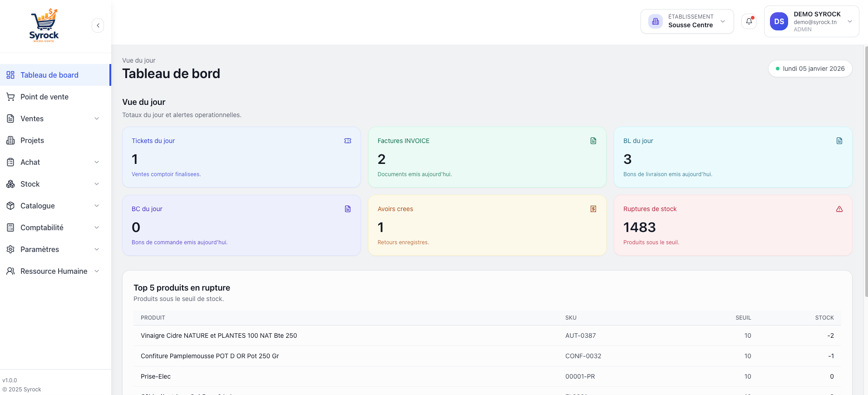Image resolution: width=868 pixels, height=395 pixels.
Task: Expand the Comptabilité section
Action: (x=97, y=227)
